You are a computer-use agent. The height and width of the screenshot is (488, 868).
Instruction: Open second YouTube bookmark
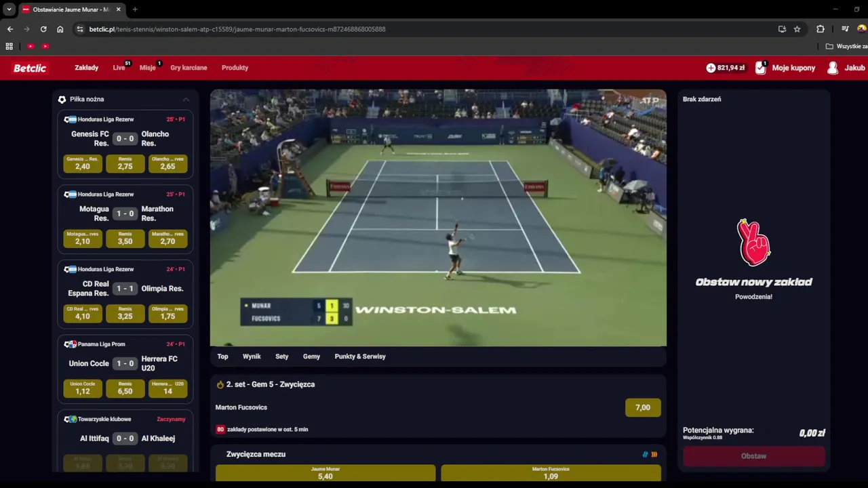point(45,46)
